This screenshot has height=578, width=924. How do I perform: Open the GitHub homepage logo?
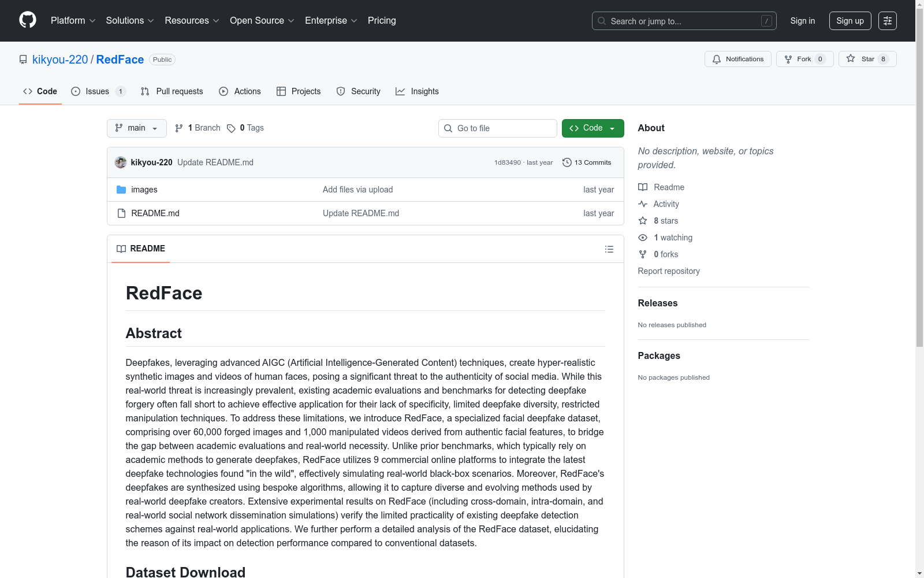[x=28, y=20]
